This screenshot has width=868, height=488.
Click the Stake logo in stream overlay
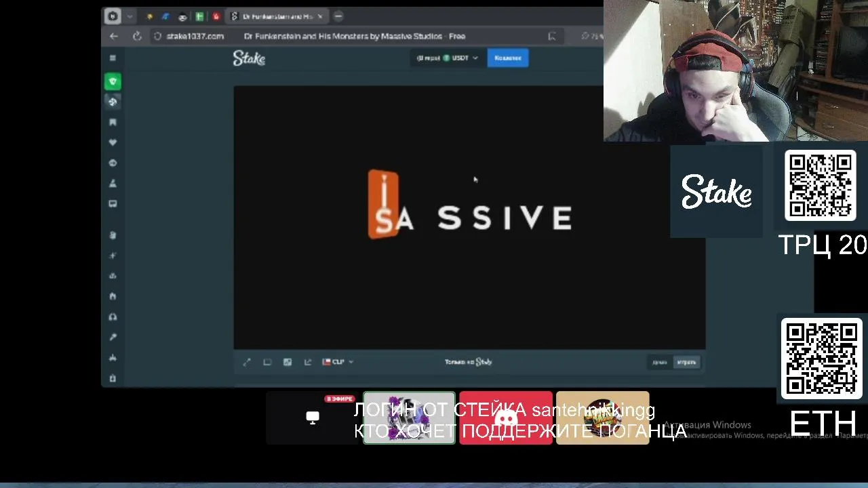point(716,191)
